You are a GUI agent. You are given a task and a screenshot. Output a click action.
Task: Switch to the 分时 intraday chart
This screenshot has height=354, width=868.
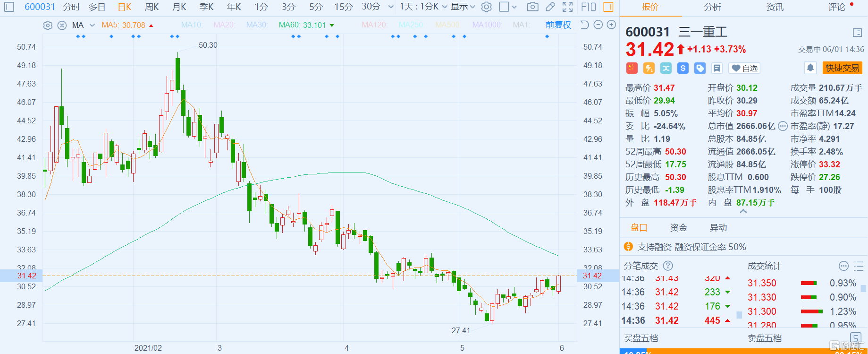coord(72,7)
